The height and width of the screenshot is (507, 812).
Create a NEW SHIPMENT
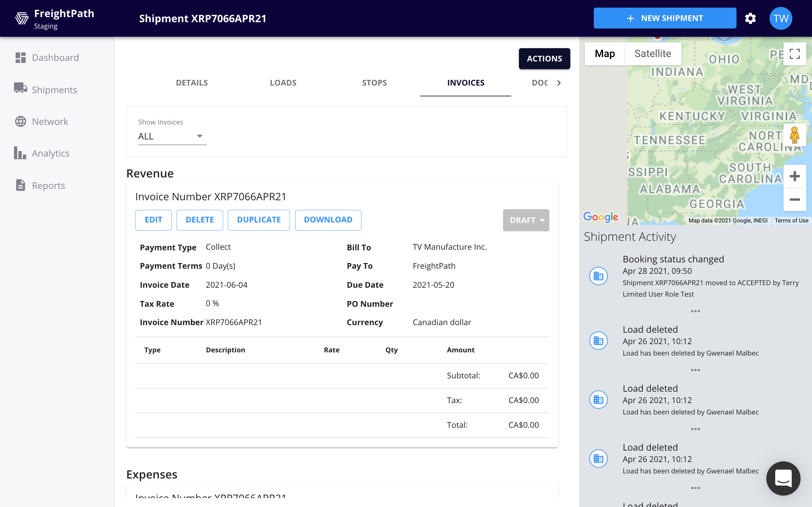pos(665,18)
